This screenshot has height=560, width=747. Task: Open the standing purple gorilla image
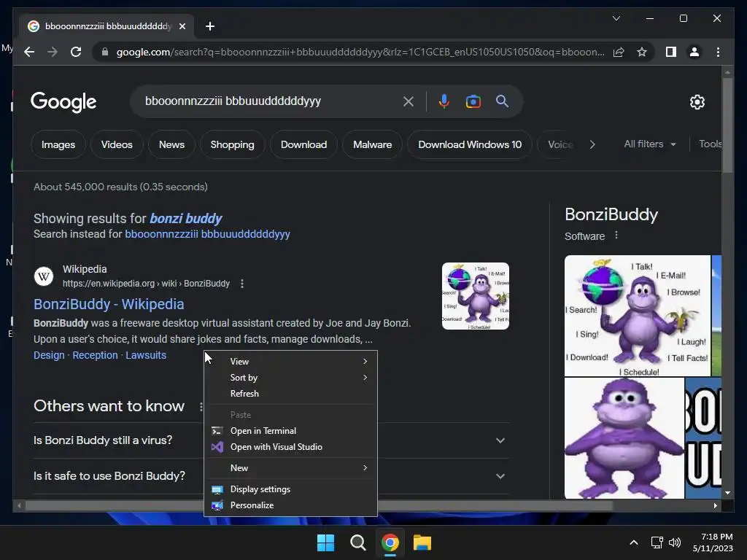click(624, 438)
